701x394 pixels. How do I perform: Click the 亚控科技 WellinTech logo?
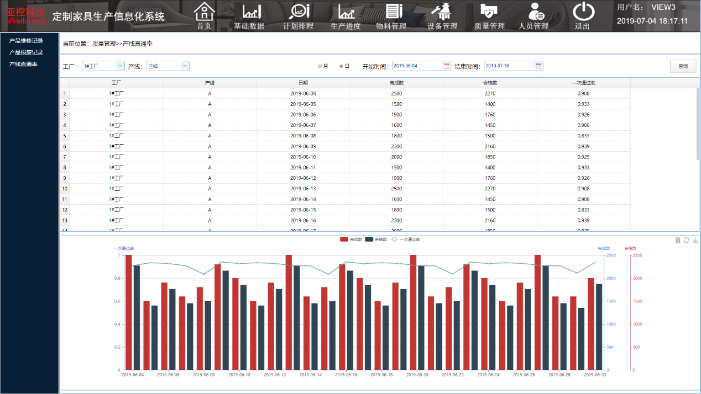pos(26,16)
